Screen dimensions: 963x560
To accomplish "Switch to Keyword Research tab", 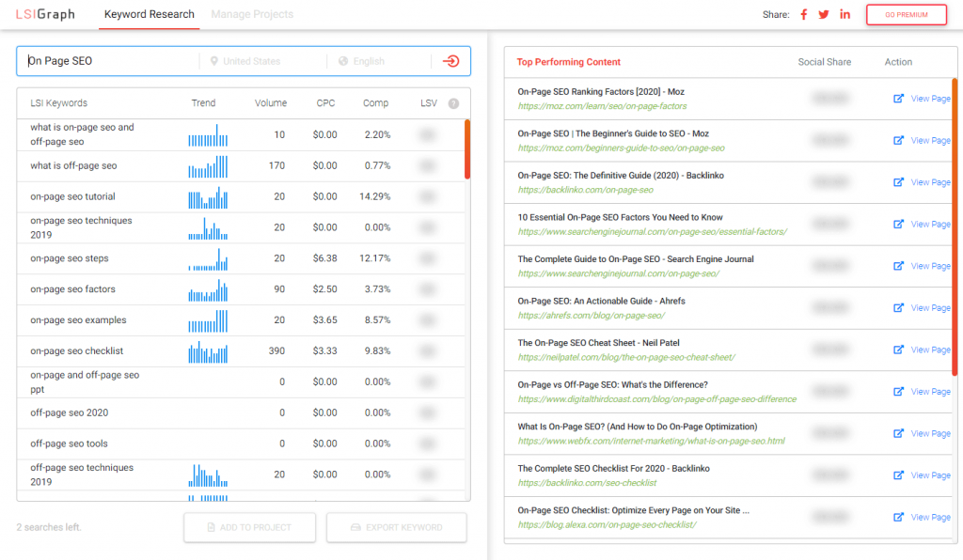I will click(150, 14).
